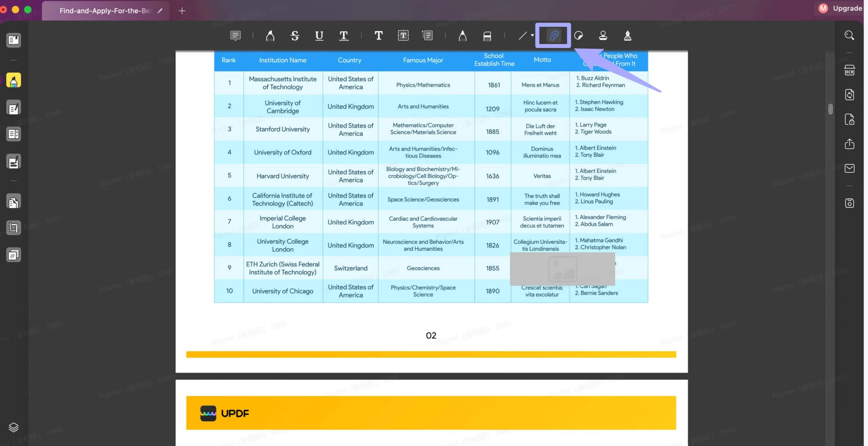Switch to Reader mode in sidebar

click(14, 40)
